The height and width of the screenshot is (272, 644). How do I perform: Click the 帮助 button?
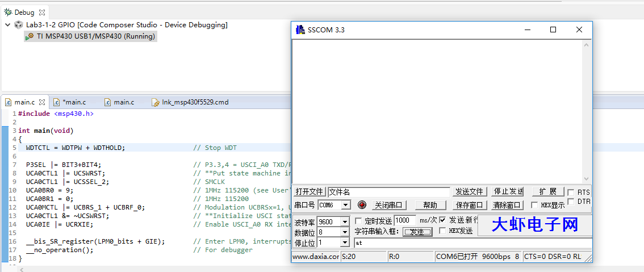430,205
